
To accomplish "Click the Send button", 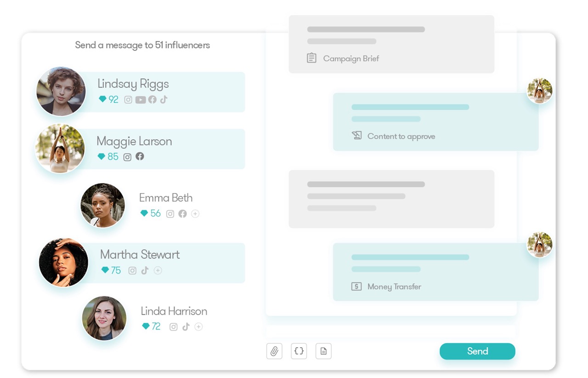I will click(477, 351).
